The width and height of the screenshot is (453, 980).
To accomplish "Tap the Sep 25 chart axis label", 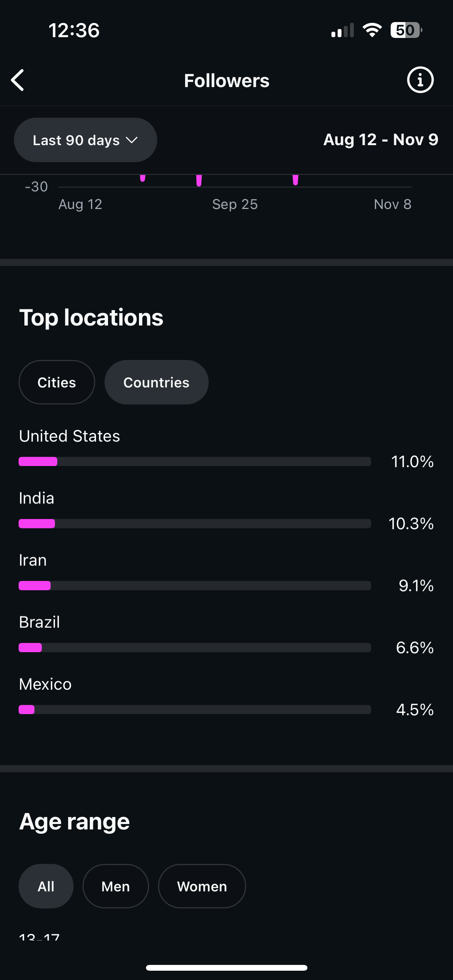I will [x=235, y=204].
